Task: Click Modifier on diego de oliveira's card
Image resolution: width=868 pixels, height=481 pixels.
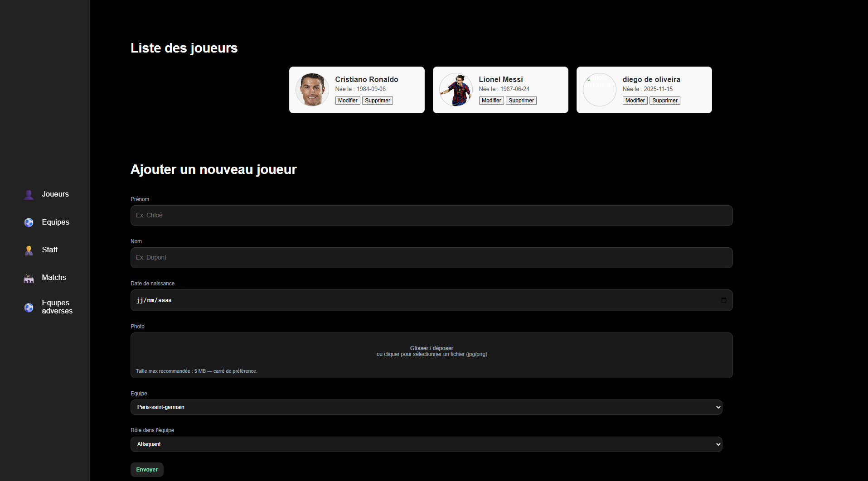Action: [635, 100]
